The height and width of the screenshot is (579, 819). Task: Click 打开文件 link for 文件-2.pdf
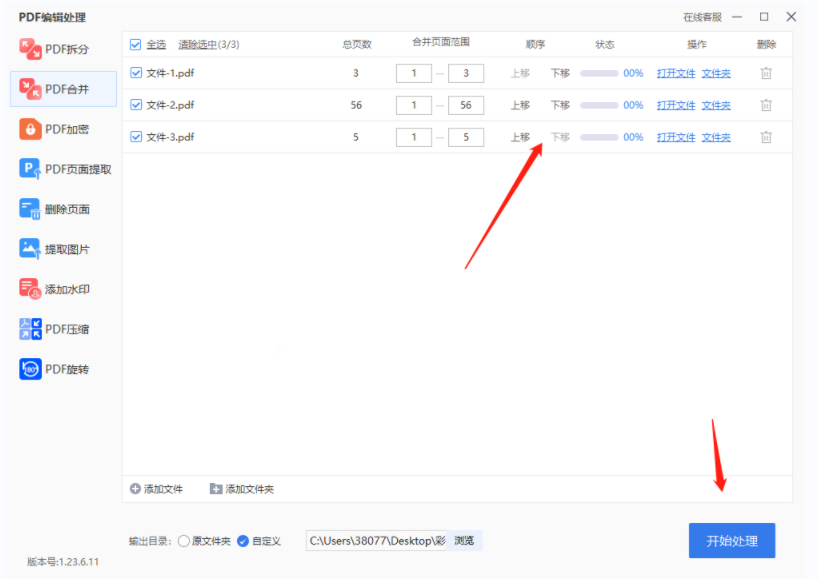[x=676, y=105]
